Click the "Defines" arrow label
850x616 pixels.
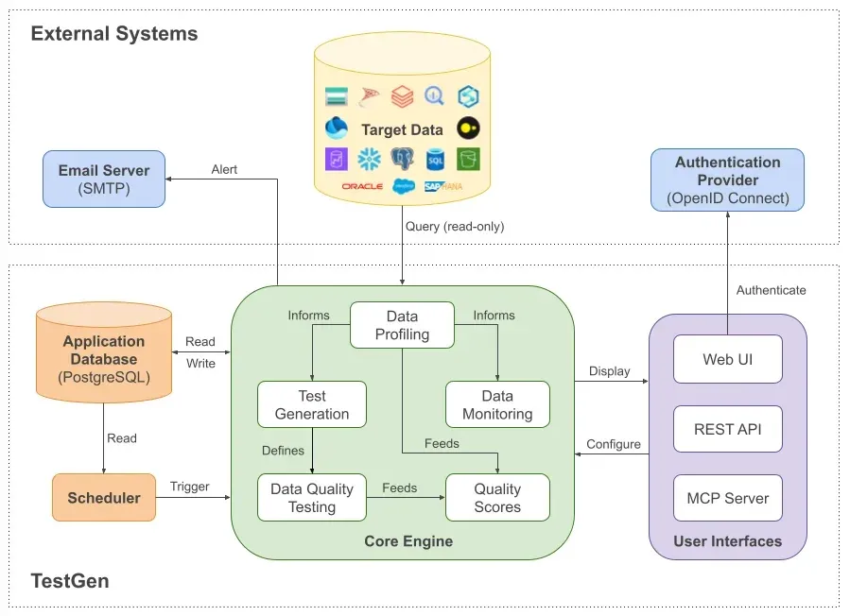(x=283, y=451)
